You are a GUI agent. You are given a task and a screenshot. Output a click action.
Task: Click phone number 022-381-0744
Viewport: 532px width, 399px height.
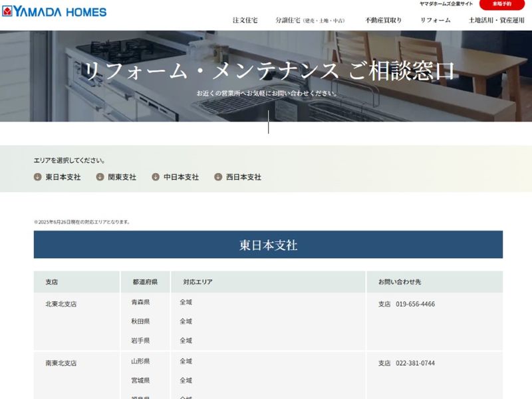pyautogui.click(x=415, y=363)
